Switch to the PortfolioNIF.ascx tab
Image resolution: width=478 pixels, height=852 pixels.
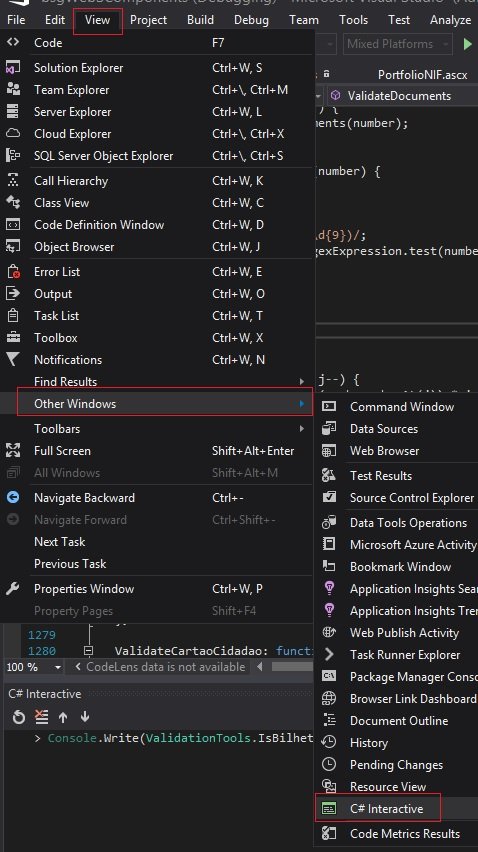tap(423, 74)
